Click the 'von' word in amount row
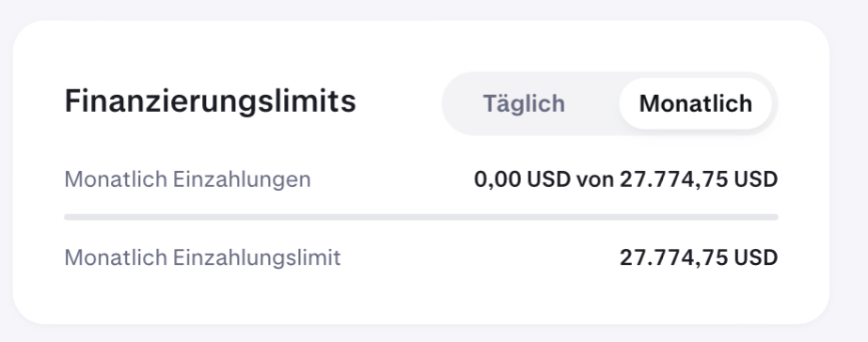The image size is (868, 342). (595, 180)
